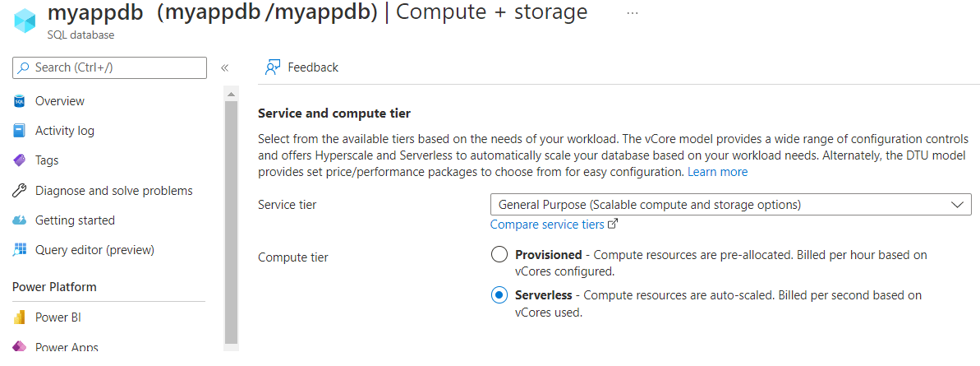Click the Diagnose and solve problems wrench icon

pyautogui.click(x=20, y=191)
